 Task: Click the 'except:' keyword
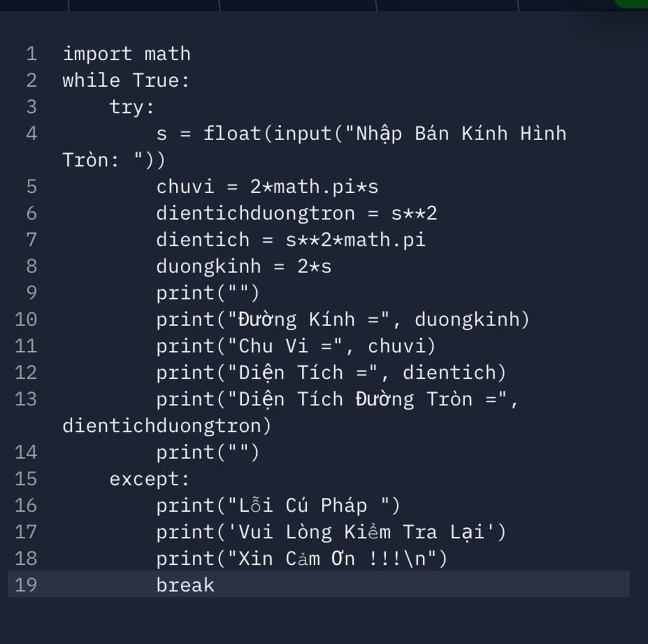149,479
